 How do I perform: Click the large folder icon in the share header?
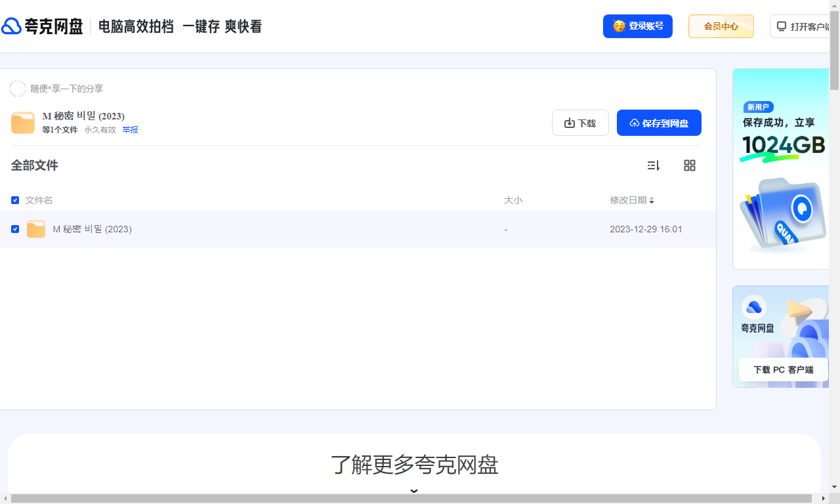pos(23,123)
